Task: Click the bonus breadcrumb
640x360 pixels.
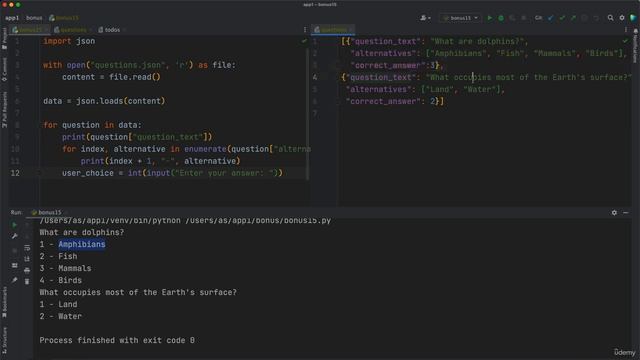Action: [34, 18]
